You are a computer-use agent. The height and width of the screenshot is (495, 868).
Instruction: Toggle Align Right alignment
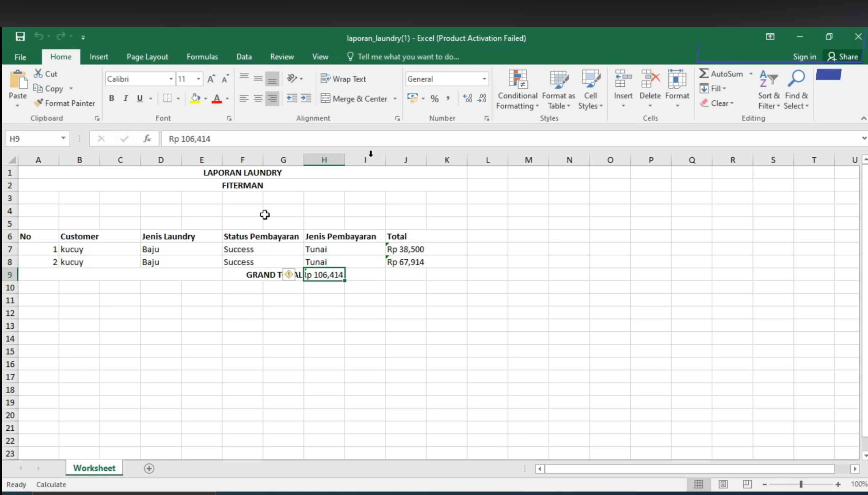pos(272,98)
